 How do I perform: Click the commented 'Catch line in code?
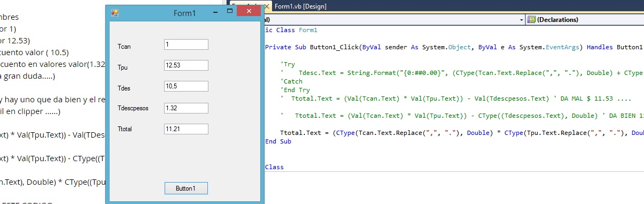tap(291, 81)
